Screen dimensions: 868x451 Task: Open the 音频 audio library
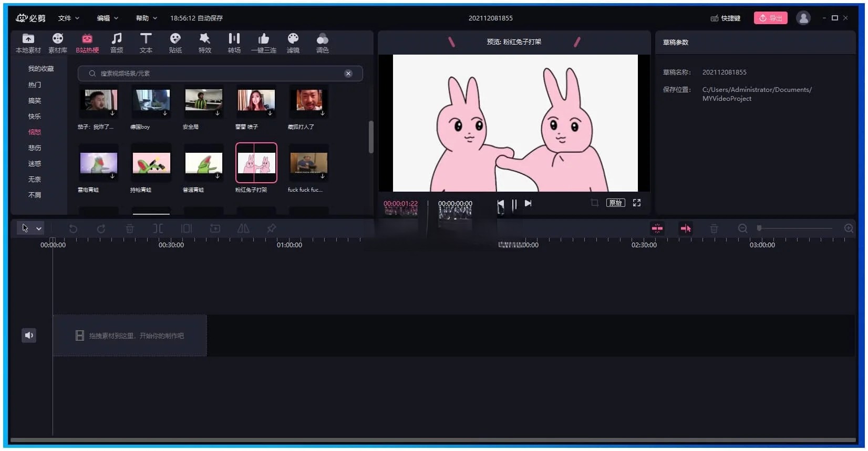117,43
